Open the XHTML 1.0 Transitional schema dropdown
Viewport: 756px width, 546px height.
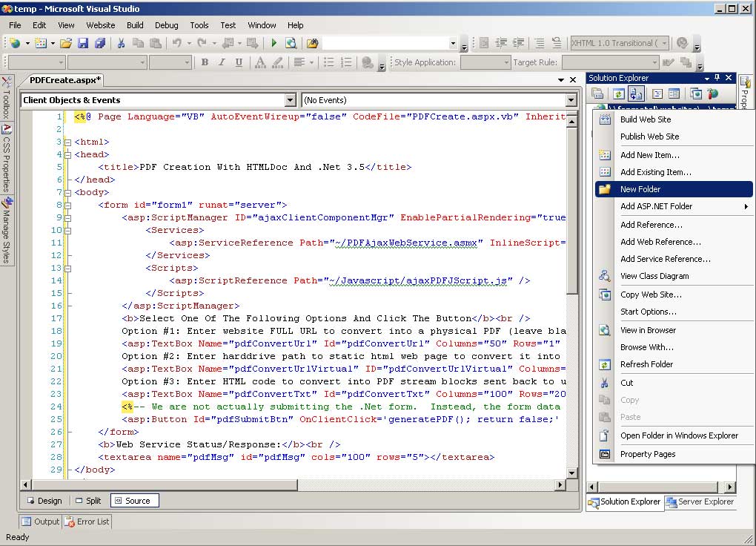pos(664,44)
